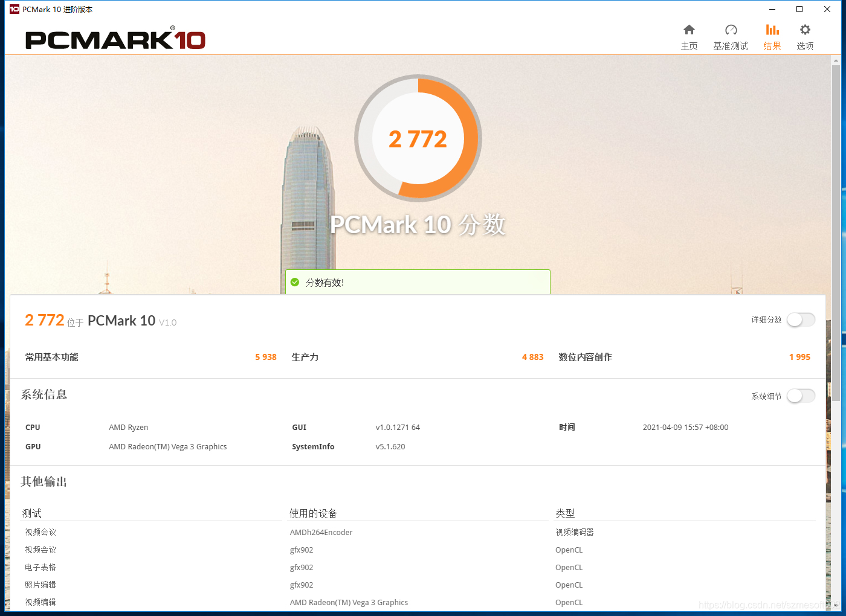
Task: Open the 基准测试 benchmark gauge icon
Action: 731,30
